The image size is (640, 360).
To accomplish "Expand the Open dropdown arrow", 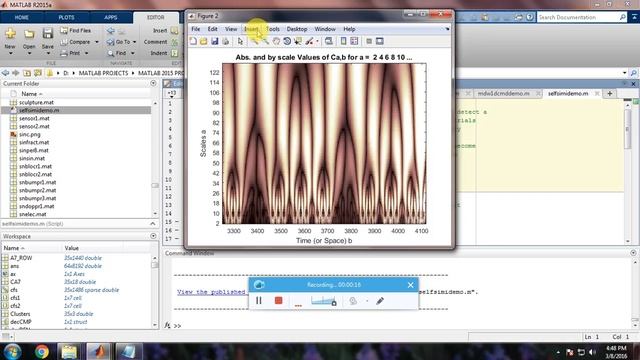I will (x=29, y=53).
